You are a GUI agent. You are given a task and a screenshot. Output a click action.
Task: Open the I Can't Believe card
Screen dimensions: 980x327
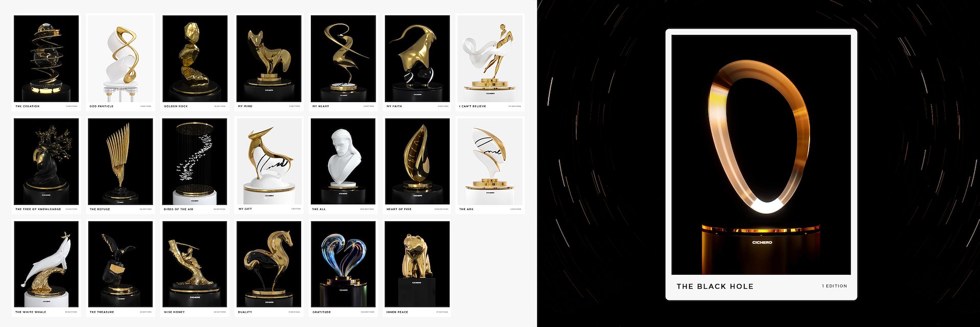[490, 62]
